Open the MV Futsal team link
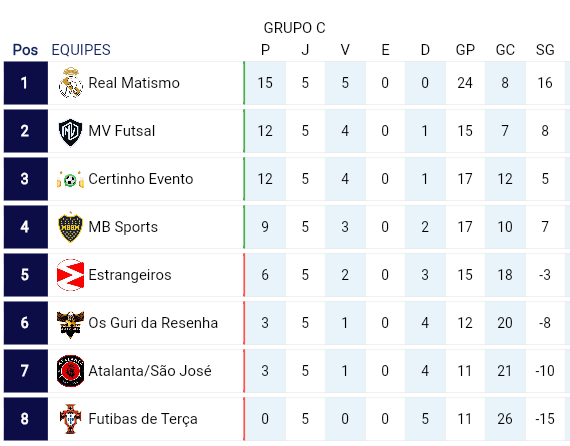Screen dimensions: 570x446 pyautogui.click(x=122, y=131)
